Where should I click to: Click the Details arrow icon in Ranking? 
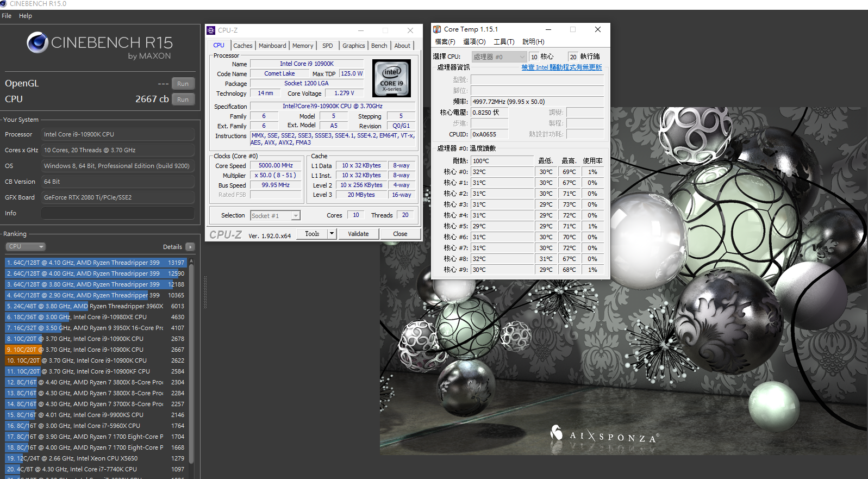190,247
